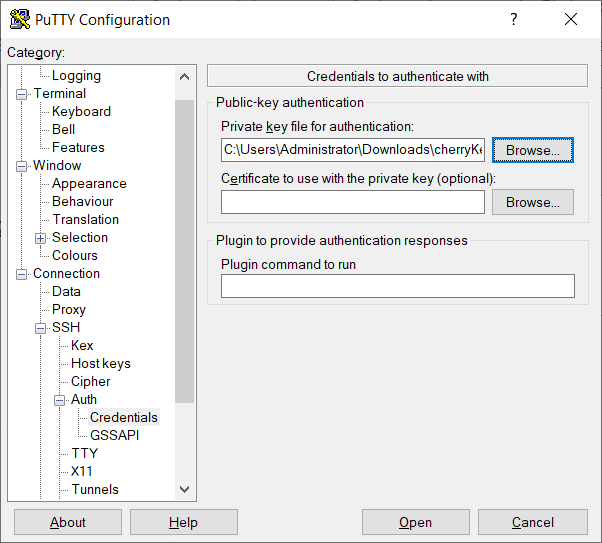Viewport: 602px width, 543px height.
Task: Select Features under Terminal
Action: point(78,147)
